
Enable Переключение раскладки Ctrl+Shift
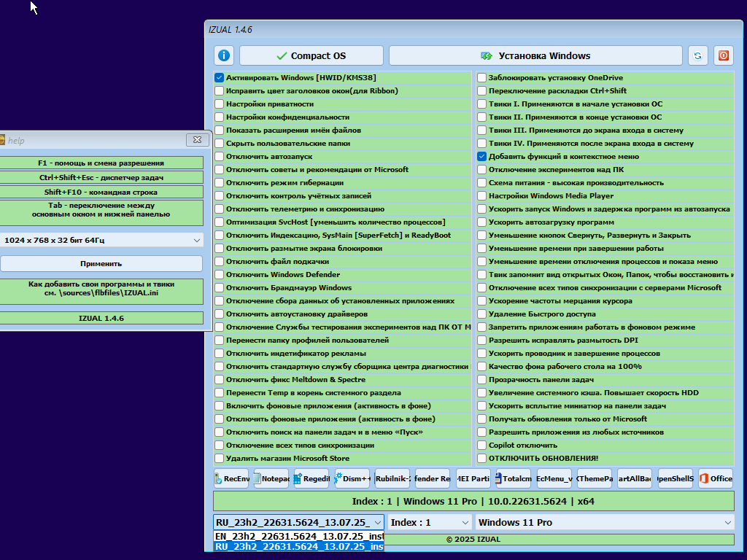point(481,90)
